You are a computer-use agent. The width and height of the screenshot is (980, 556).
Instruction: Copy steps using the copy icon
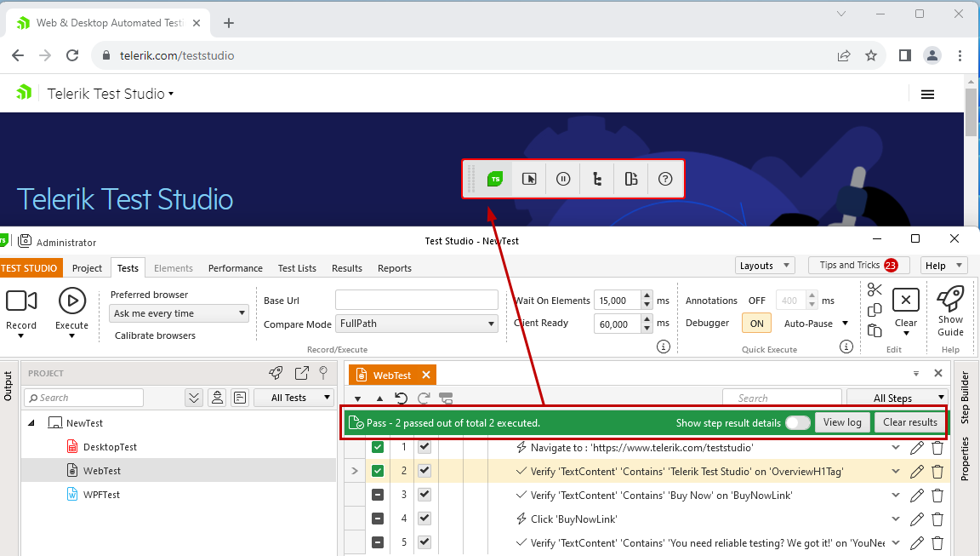pyautogui.click(x=875, y=310)
